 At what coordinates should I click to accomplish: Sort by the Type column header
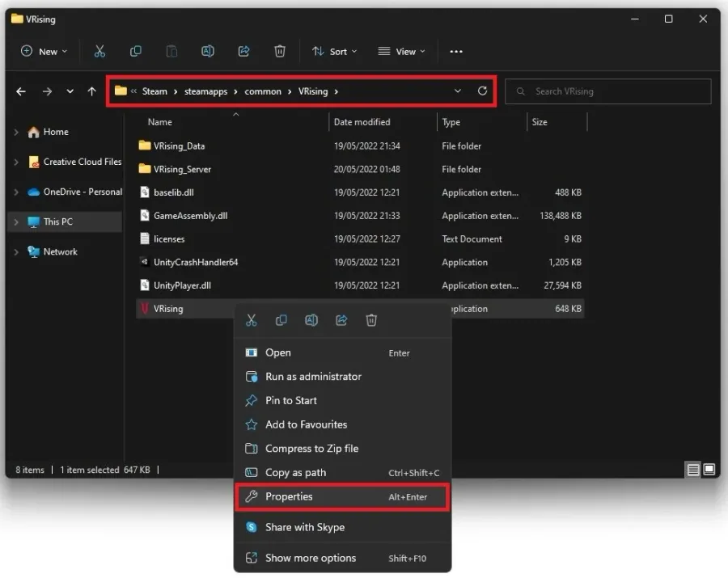click(451, 122)
